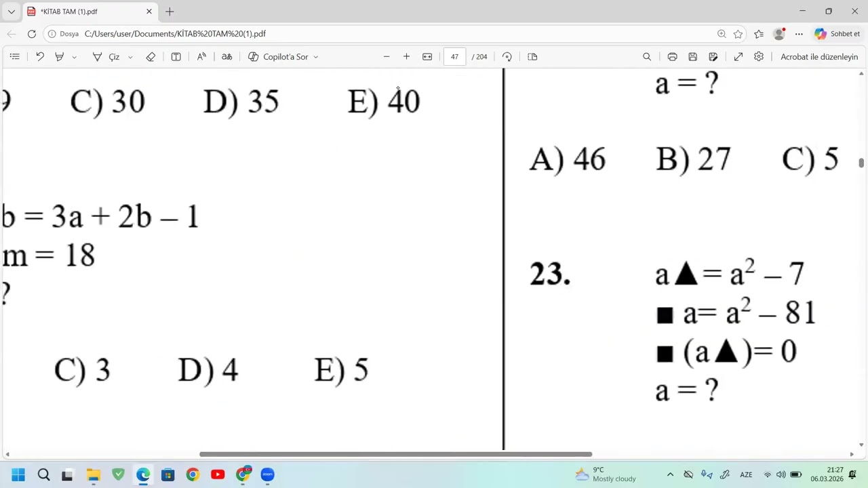Click the translate document icon
This screenshot has width=868, height=488.
(227, 57)
